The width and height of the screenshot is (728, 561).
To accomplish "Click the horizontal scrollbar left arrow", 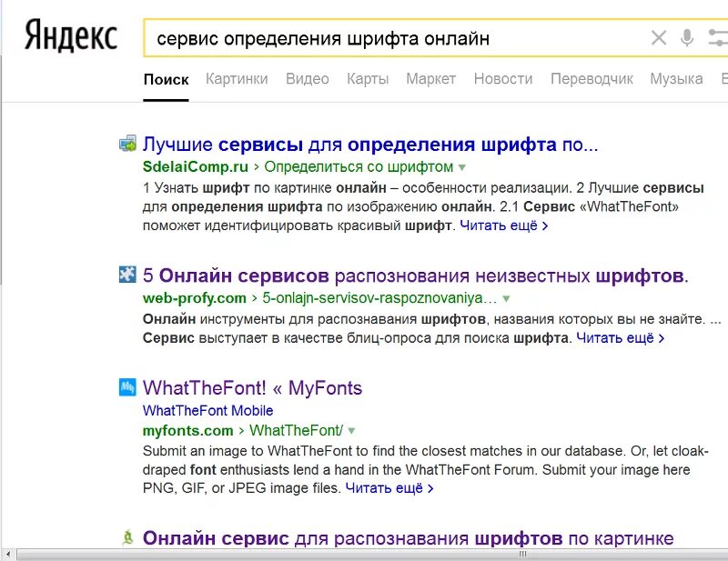I will [x=8, y=554].
